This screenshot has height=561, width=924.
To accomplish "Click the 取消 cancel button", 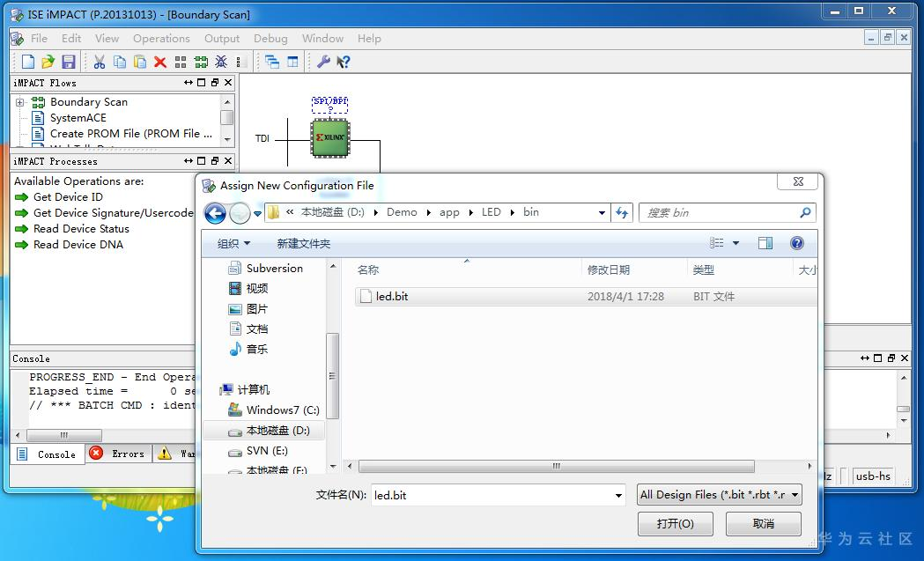I will 763,523.
